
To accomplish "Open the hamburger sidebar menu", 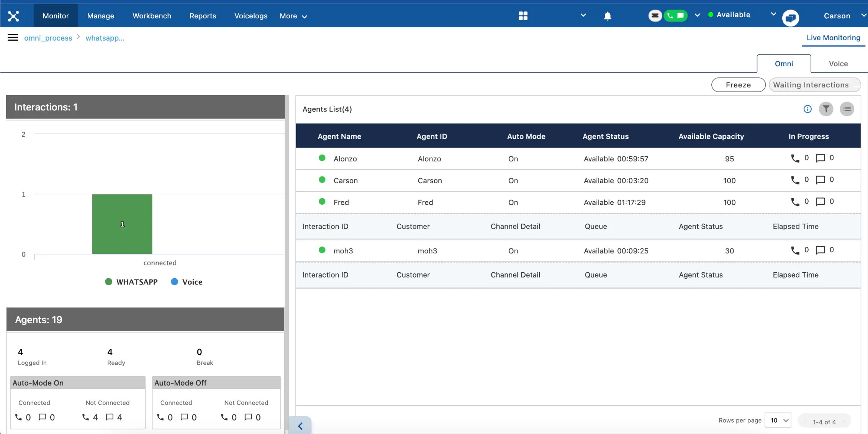I will [x=13, y=38].
